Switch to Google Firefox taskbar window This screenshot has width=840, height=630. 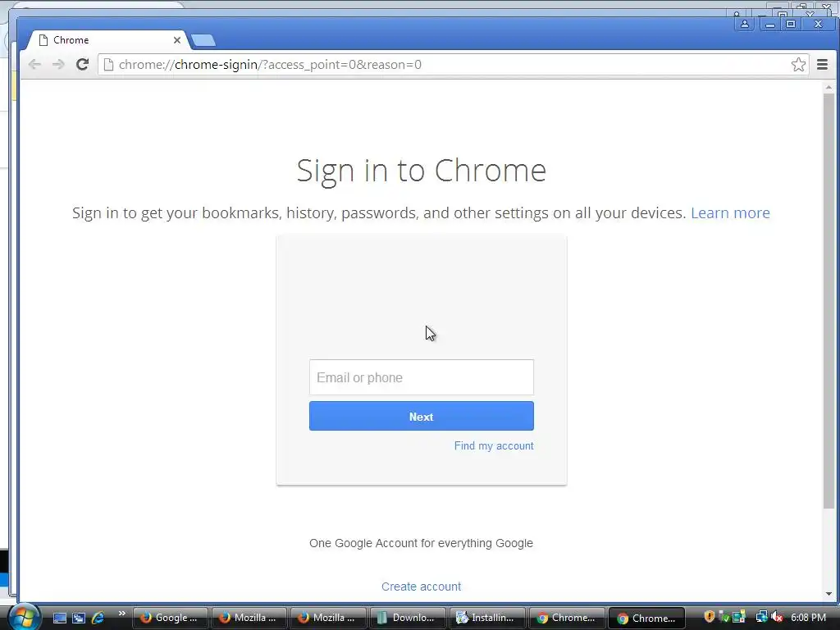click(x=170, y=618)
